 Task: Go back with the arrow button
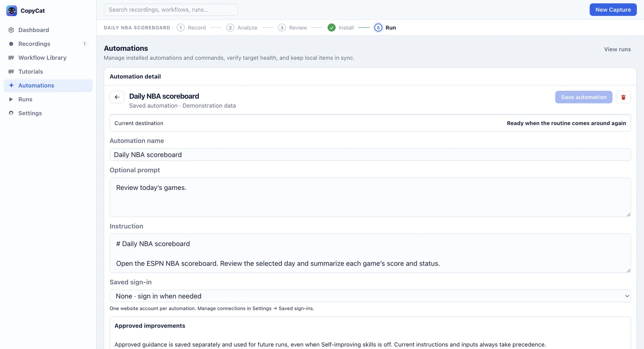tap(117, 97)
